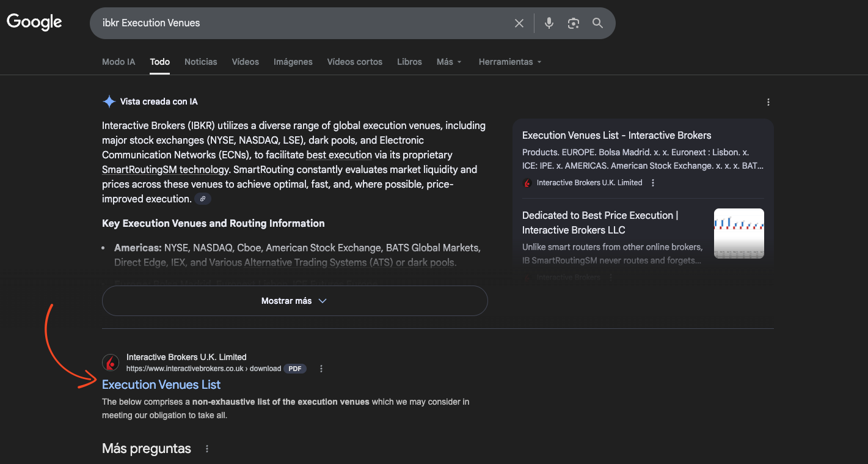Expand the Más dropdown tab

449,62
